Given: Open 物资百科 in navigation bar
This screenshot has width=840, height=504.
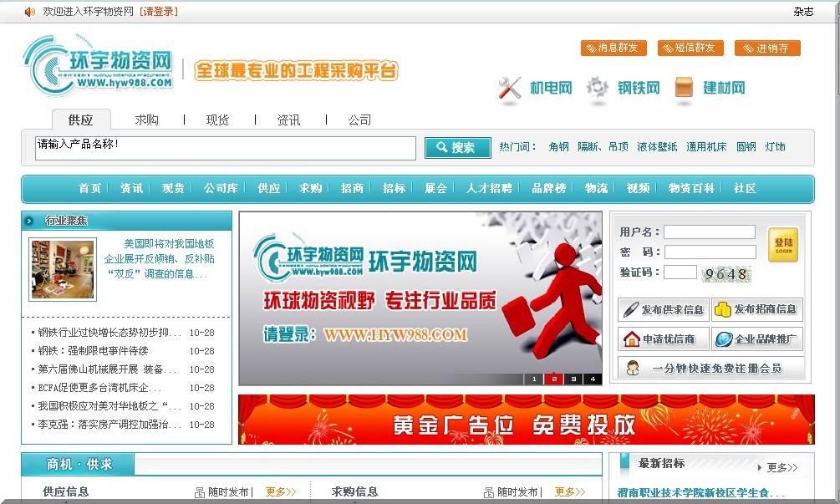Looking at the screenshot, I should pos(691,188).
